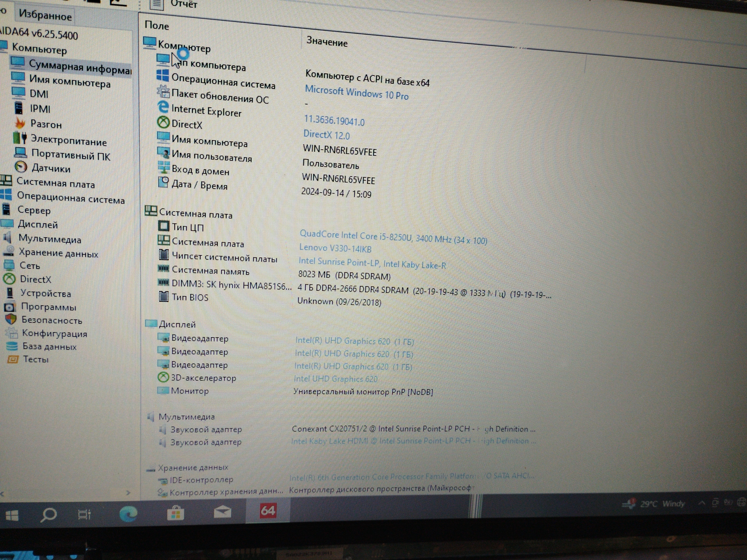Click the 29°C Windy weather widget
747x560 pixels.
coord(653,504)
